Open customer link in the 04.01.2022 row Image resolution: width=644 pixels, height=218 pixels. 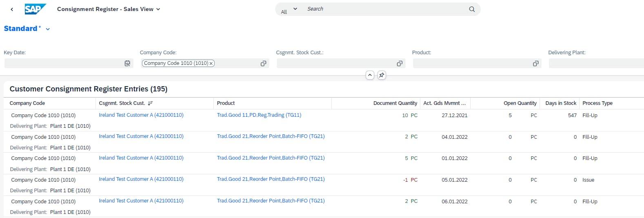[x=141, y=136]
